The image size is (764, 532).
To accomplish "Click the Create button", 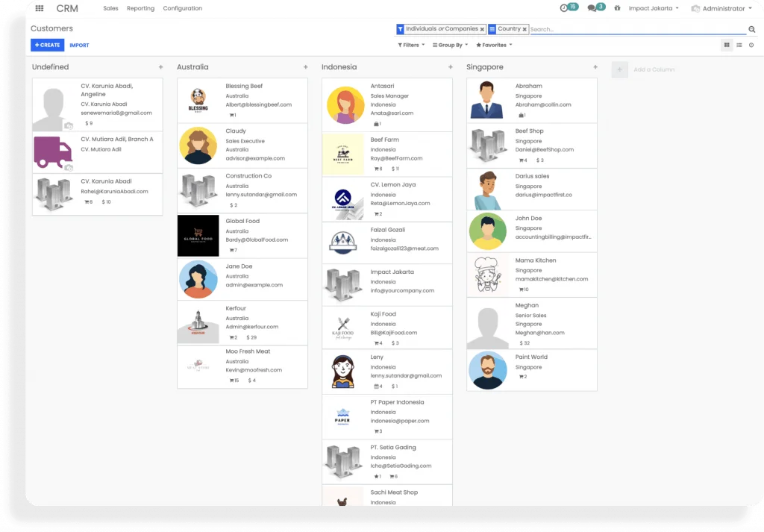I will point(47,45).
